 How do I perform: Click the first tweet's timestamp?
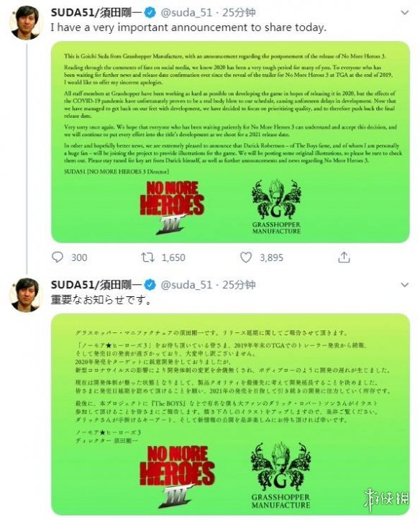click(239, 13)
